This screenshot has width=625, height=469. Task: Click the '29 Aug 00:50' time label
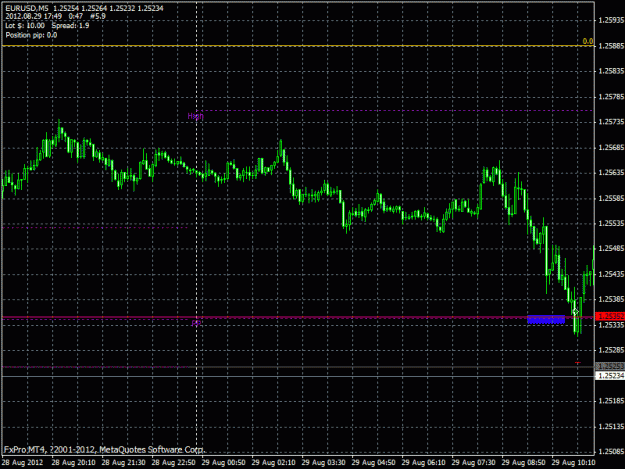click(x=223, y=463)
